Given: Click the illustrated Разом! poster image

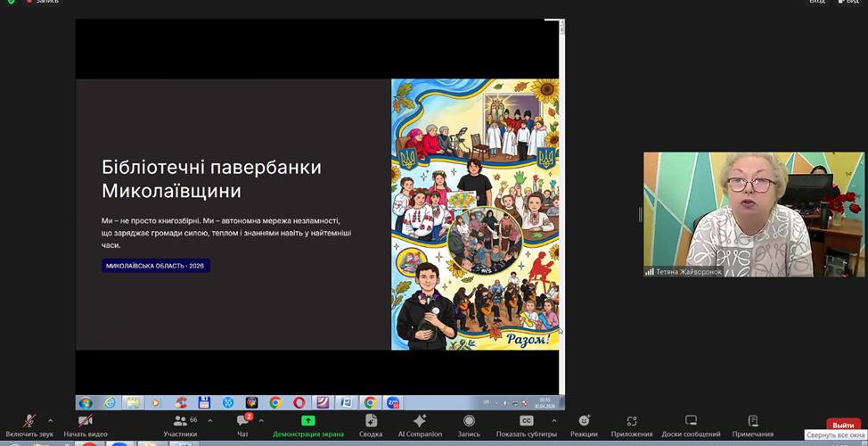Looking at the screenshot, I should coord(475,214).
